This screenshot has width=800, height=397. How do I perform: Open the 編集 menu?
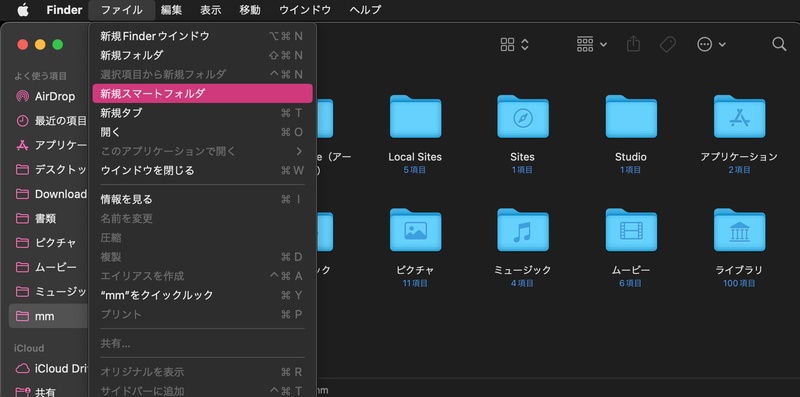click(171, 10)
